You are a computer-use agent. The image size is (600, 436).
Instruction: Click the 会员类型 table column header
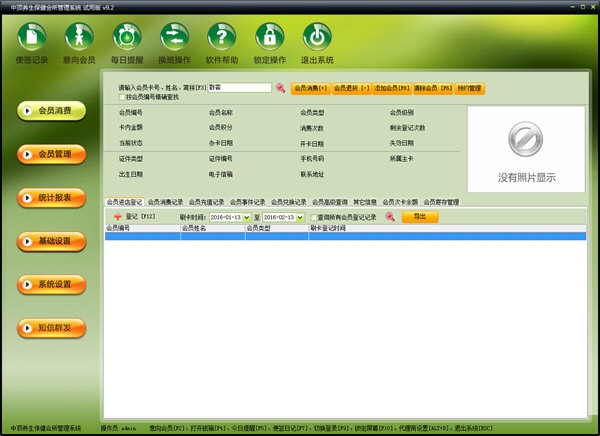(277, 228)
